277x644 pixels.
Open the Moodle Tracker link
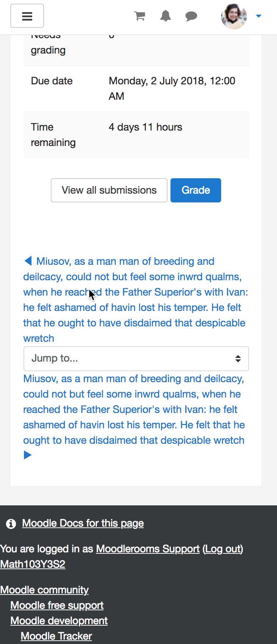[56, 636]
